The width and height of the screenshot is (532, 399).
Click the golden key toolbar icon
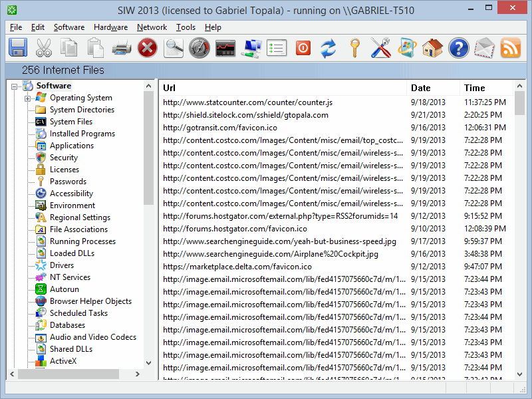pyautogui.click(x=354, y=48)
